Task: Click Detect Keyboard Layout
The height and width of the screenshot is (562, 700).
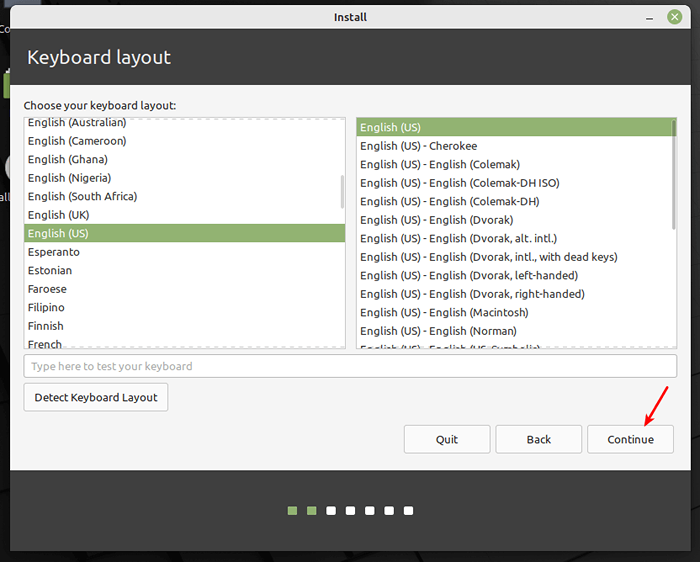Action: pos(96,397)
